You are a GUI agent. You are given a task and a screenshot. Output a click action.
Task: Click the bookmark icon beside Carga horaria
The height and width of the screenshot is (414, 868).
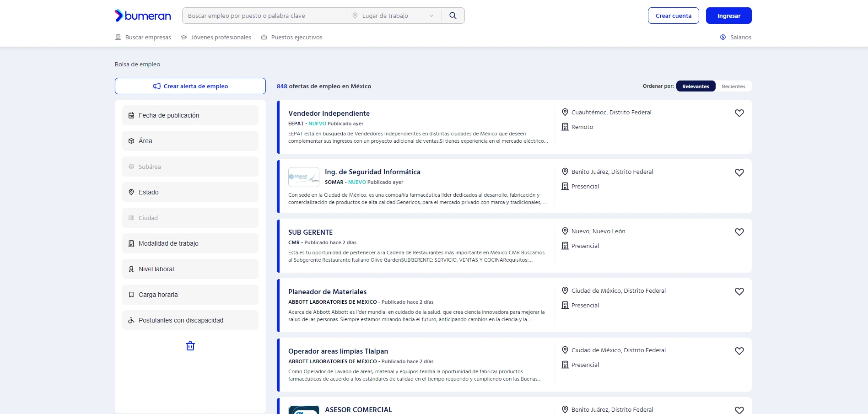point(131,295)
